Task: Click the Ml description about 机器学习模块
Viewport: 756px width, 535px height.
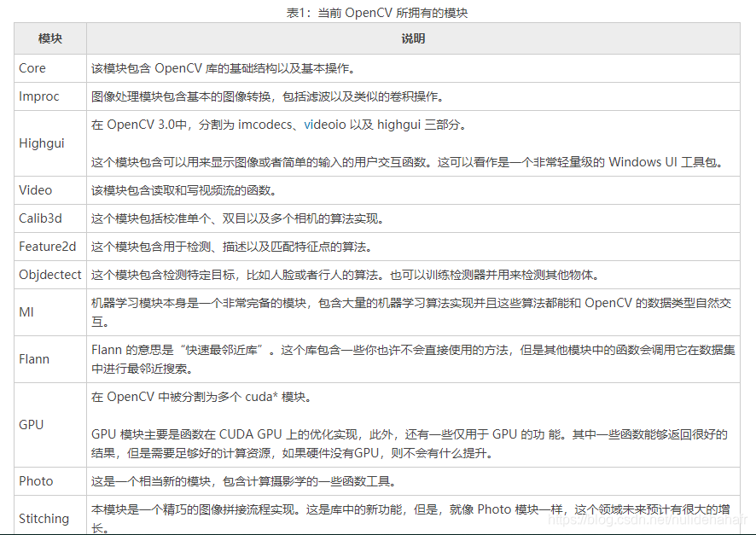Action: pos(411,312)
